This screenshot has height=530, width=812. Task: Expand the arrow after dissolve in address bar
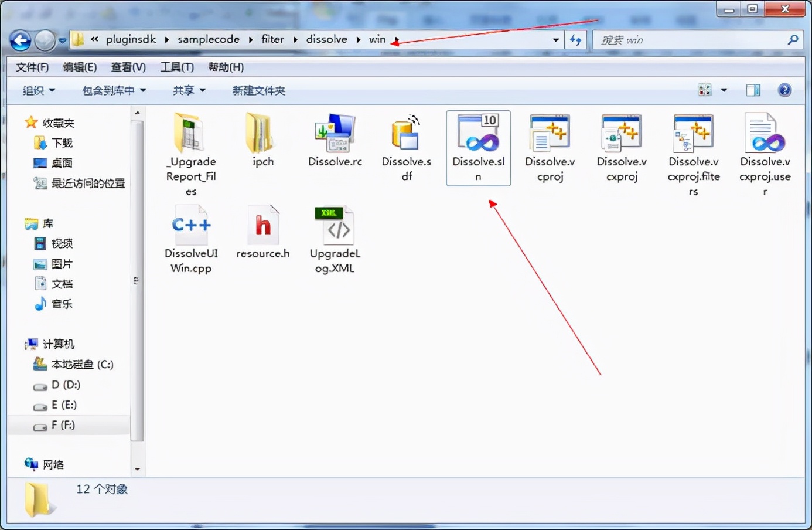pos(358,40)
